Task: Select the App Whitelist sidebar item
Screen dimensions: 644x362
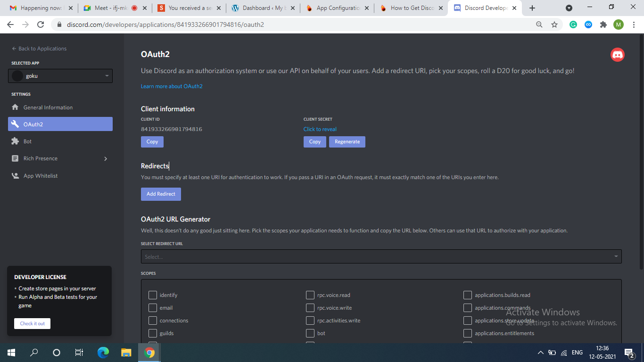Action: (40, 176)
